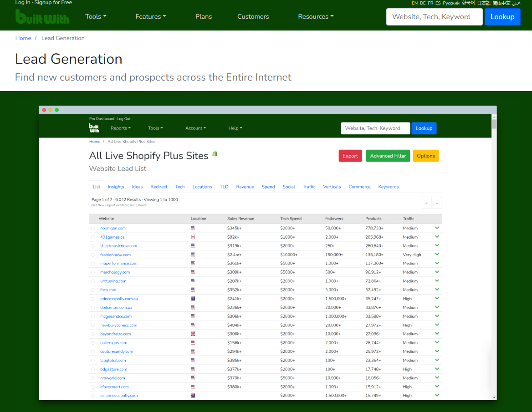Click the embedded window vertical scrollbar thumb
This screenshot has width=532, height=412.
click(494, 123)
